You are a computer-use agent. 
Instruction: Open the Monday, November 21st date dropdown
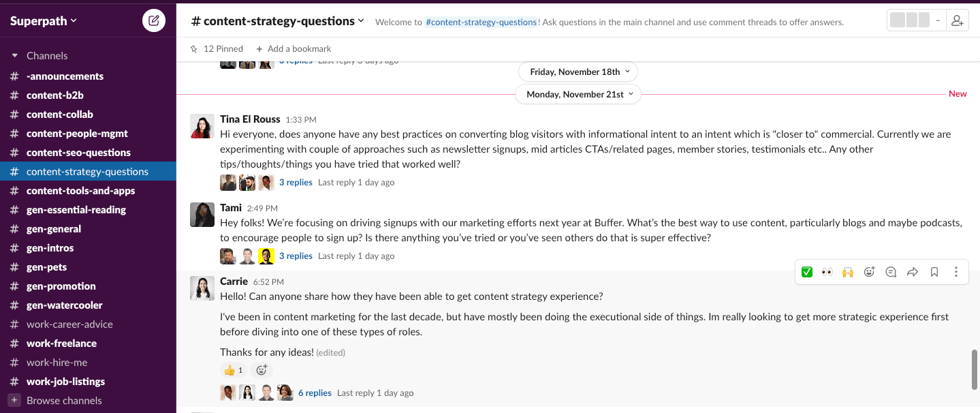point(579,94)
